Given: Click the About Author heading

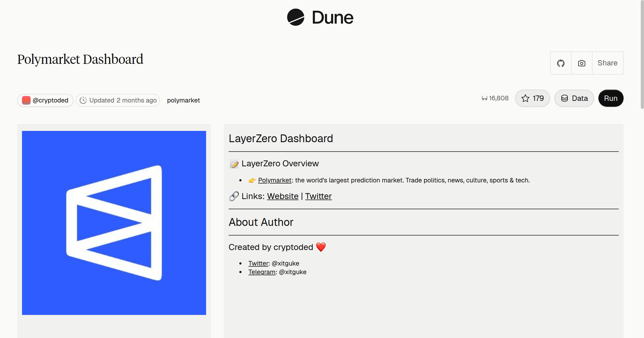Looking at the screenshot, I should pos(261,222).
